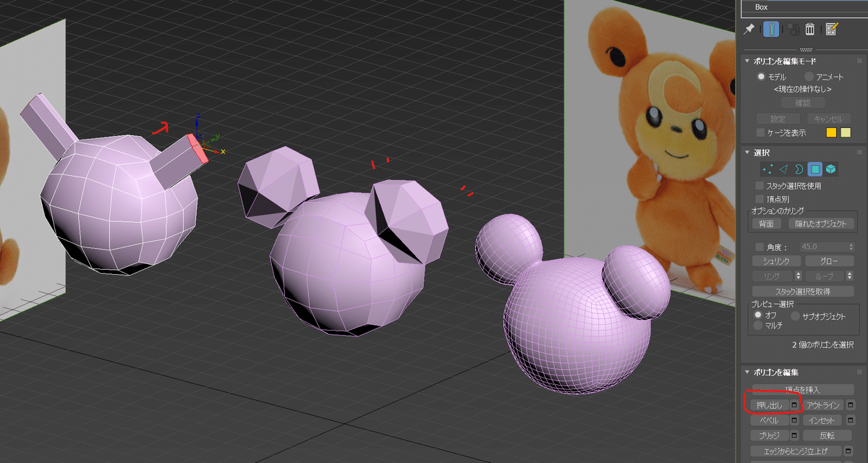Select マルチ preview radio
Image resolution: width=868 pixels, height=463 pixels.
(x=758, y=326)
